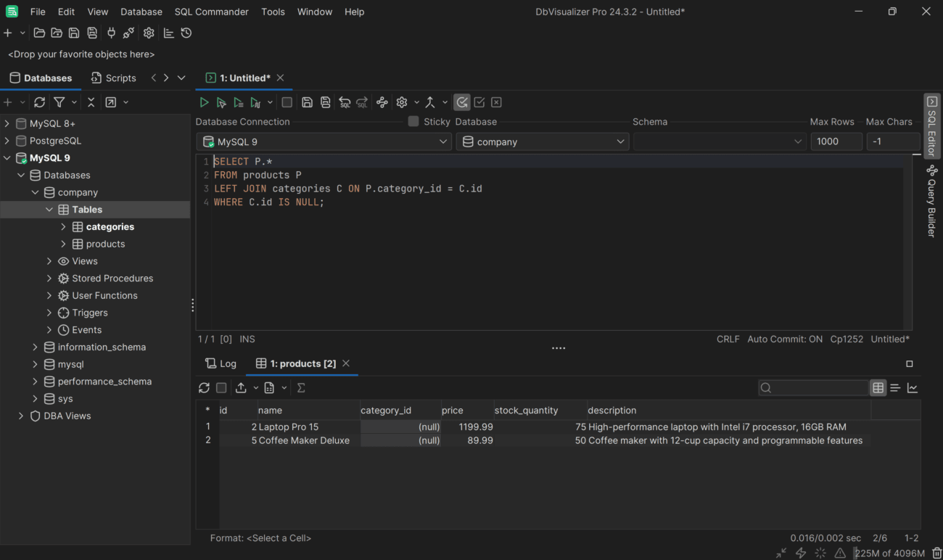This screenshot has height=560, width=943.
Task: Click the connect plug icon in main toolbar
Action: tap(111, 33)
